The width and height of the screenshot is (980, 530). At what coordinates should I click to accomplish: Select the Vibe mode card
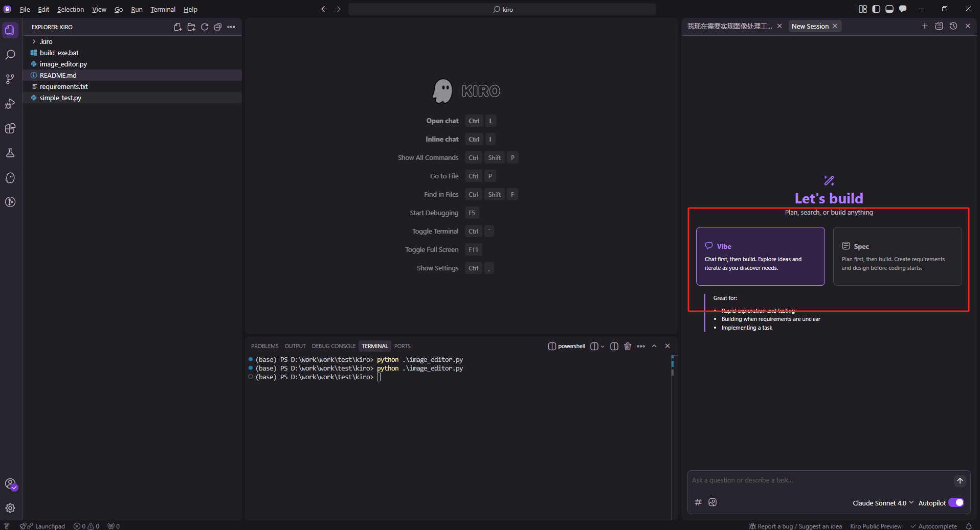click(x=760, y=256)
